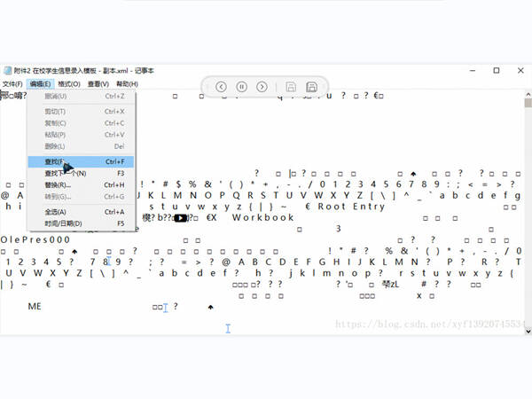Click the vertical scrollbar up arrow
The height and width of the screenshot is (399, 532).
point(528,94)
